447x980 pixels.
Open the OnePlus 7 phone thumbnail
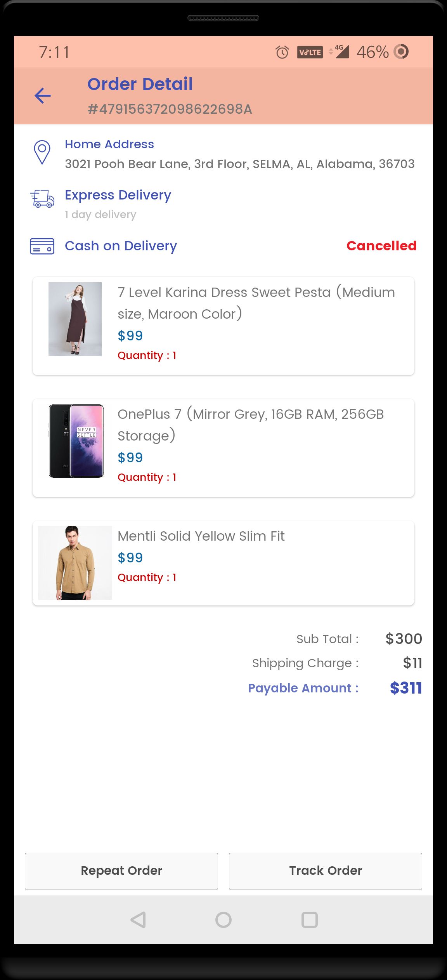(x=76, y=441)
